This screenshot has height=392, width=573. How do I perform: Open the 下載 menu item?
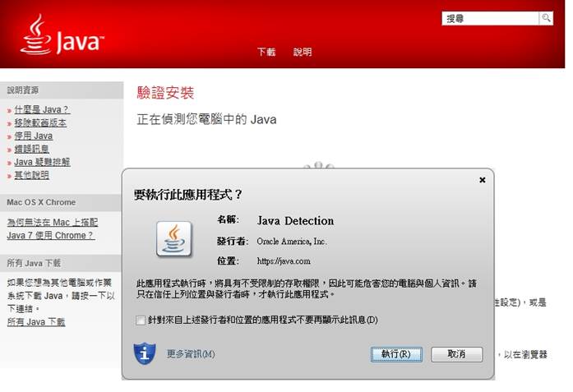tap(266, 52)
